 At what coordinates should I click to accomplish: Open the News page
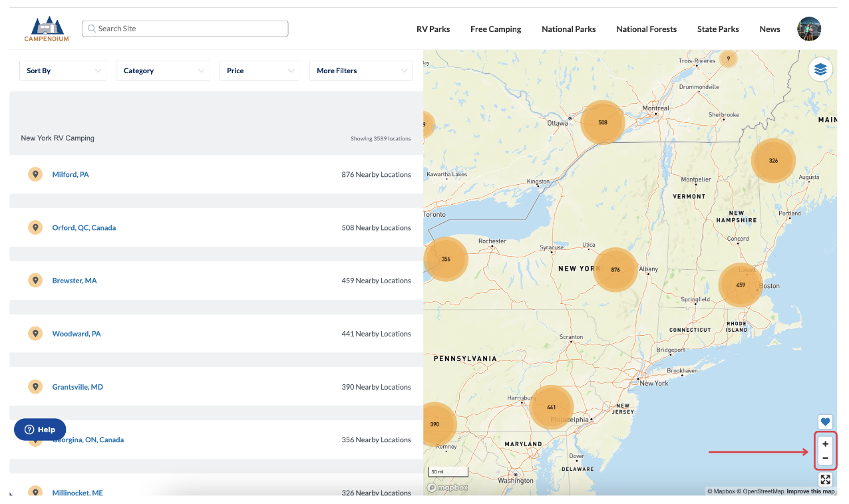[x=770, y=29]
